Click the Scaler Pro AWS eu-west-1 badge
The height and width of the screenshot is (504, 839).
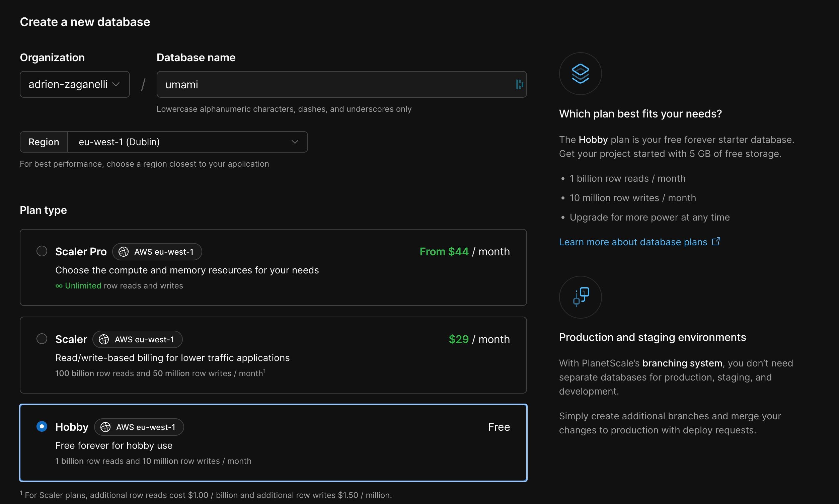[157, 252]
